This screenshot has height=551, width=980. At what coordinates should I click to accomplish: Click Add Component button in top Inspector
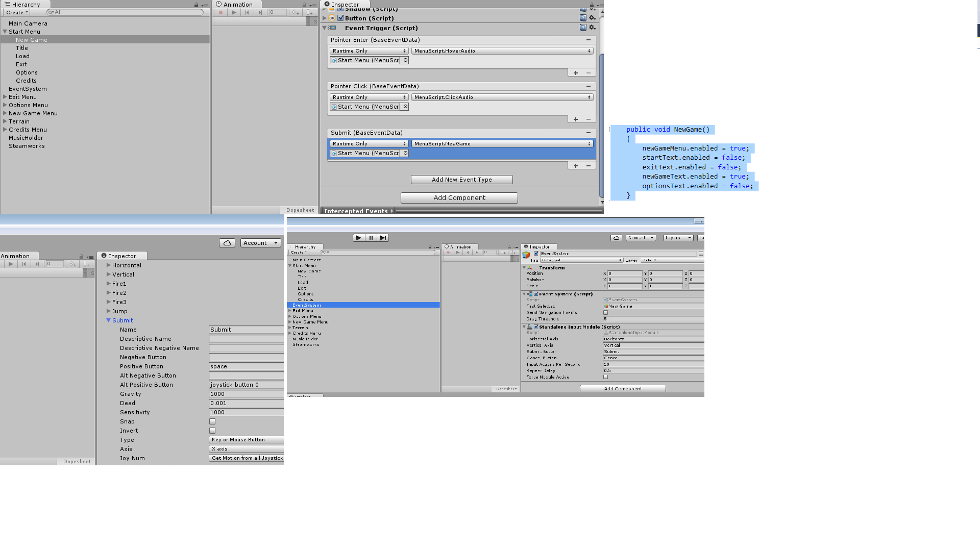click(459, 198)
